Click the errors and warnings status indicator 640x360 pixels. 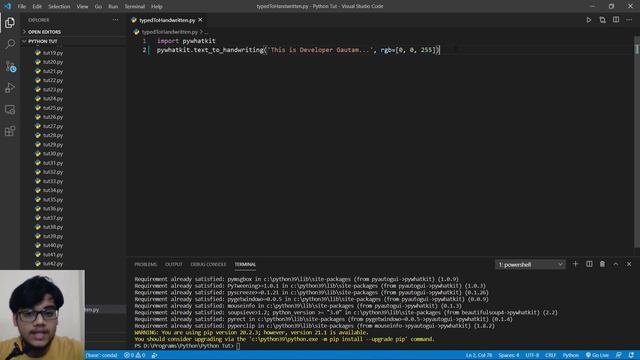(135, 355)
